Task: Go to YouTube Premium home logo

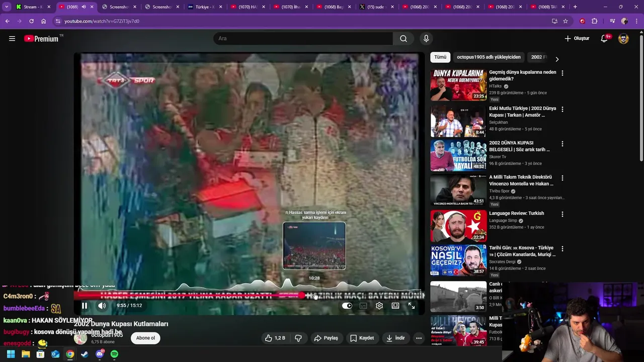Action: click(x=41, y=39)
